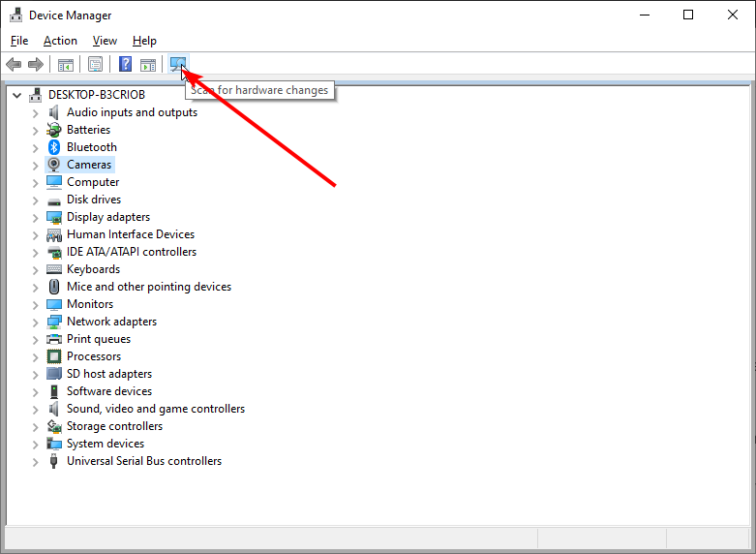
Task: Expand the Display adapters node
Action: click(36, 217)
